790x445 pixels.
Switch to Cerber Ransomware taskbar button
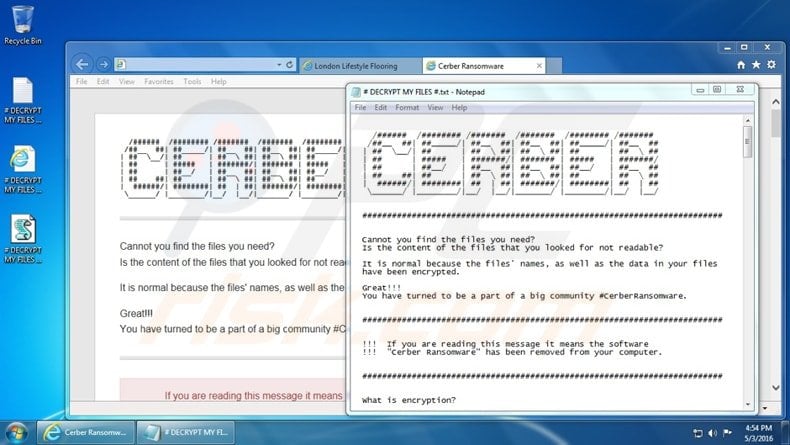click(x=86, y=432)
